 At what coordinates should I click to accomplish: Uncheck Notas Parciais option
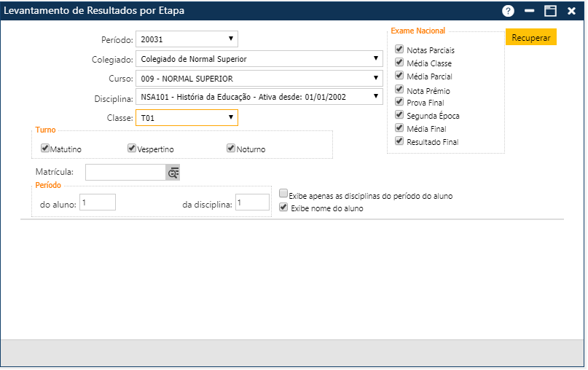coord(399,50)
